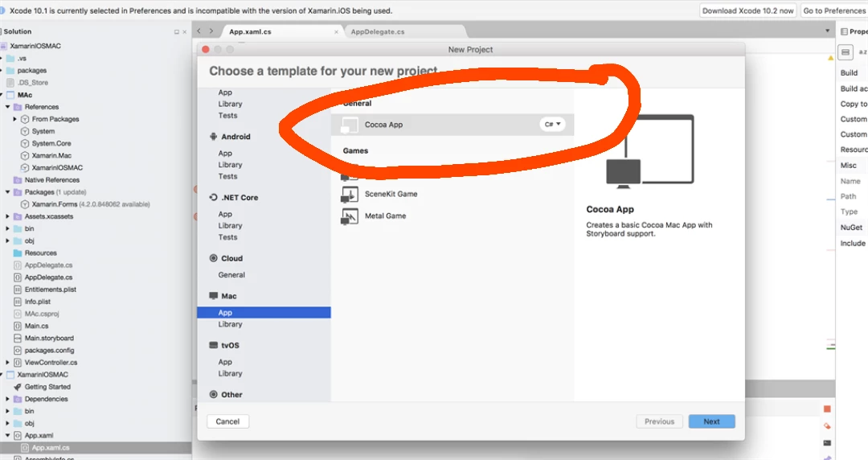Screen dimensions: 868x460
Task: Click the Mac category monitor icon
Action: coord(214,296)
